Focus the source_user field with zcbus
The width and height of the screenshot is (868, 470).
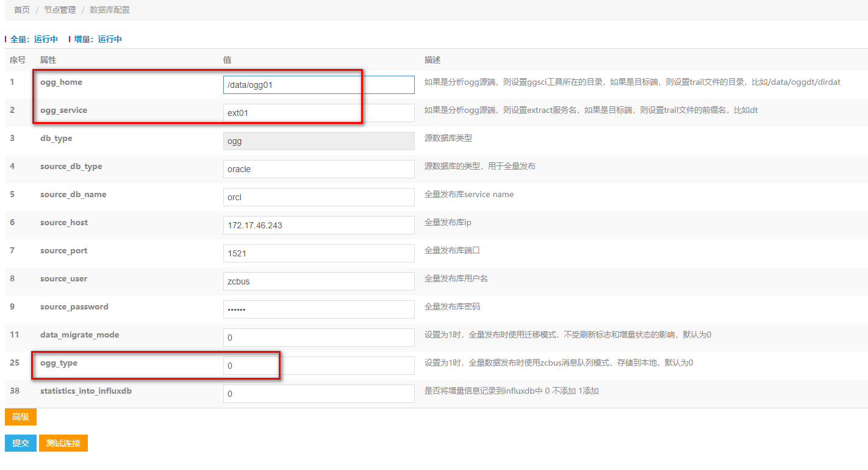[x=318, y=281]
